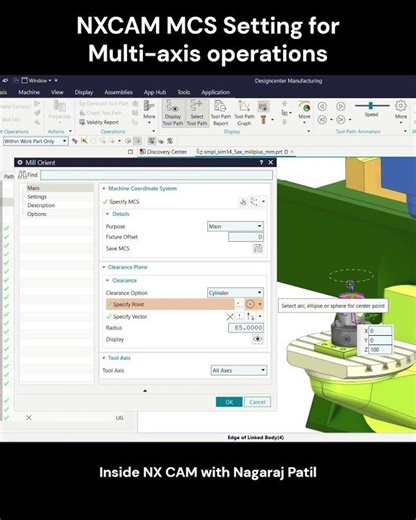Open the Machine menu
Viewport: 416px width, 520px height.
(29, 92)
